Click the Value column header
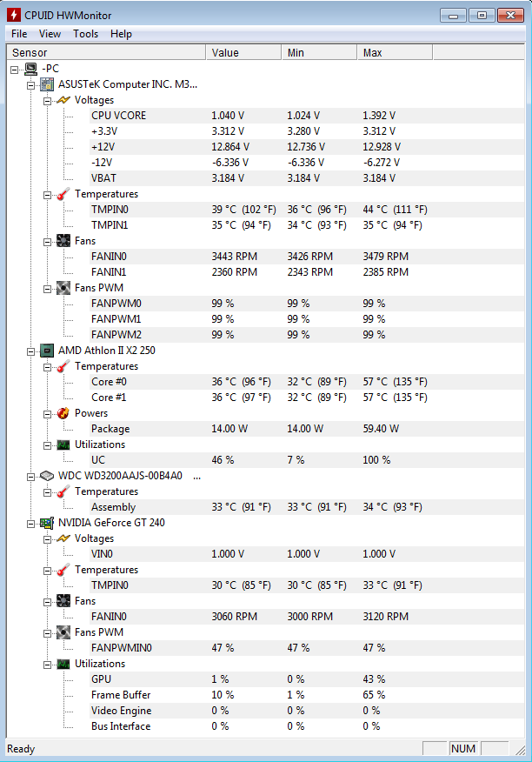532x762 pixels. coord(244,52)
